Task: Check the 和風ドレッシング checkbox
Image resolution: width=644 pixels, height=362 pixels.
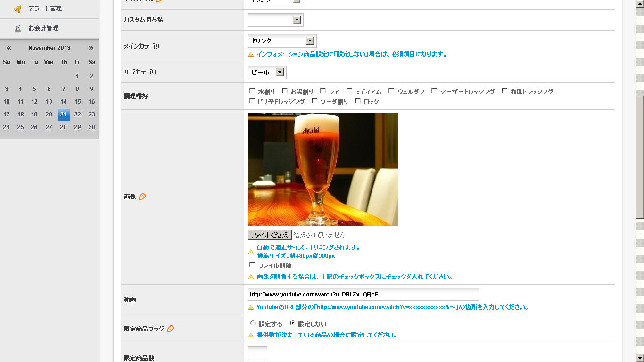Action: (504, 90)
